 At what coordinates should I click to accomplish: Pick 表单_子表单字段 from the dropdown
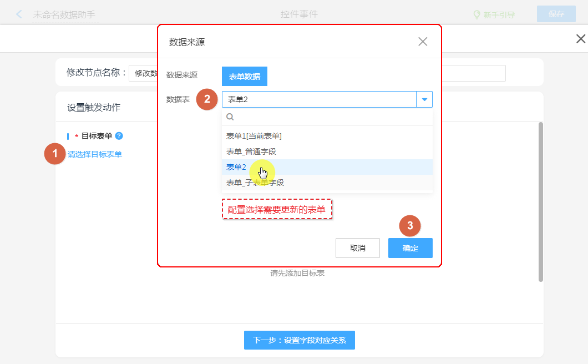(x=255, y=183)
